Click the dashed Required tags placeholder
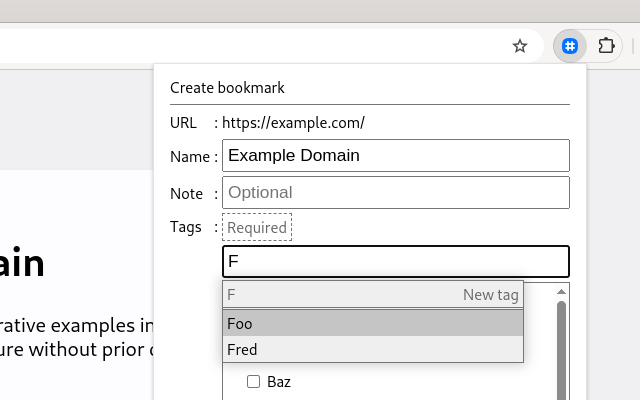Viewport: 640px width, 400px height. pos(257,227)
